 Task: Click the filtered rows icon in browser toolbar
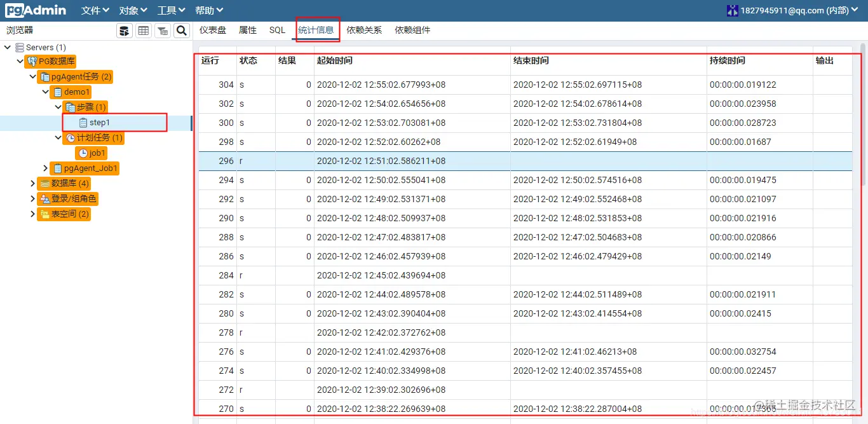click(x=163, y=31)
